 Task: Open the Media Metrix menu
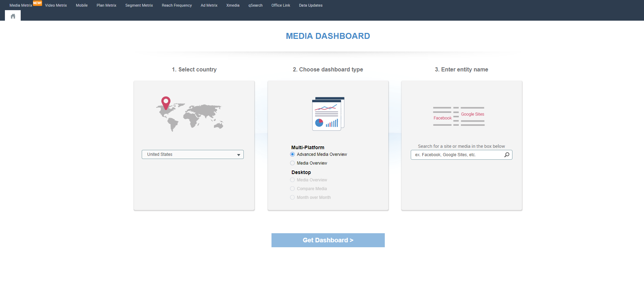[21, 5]
